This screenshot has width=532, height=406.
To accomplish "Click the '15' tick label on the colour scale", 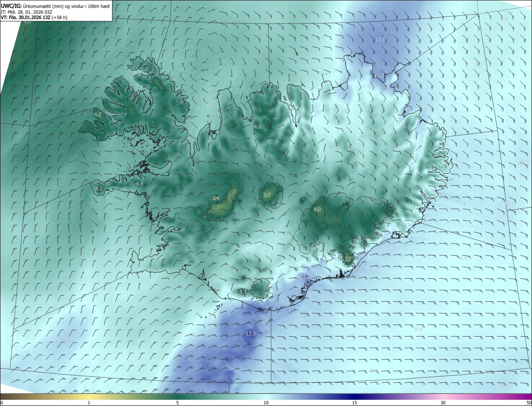I will click(x=355, y=403).
